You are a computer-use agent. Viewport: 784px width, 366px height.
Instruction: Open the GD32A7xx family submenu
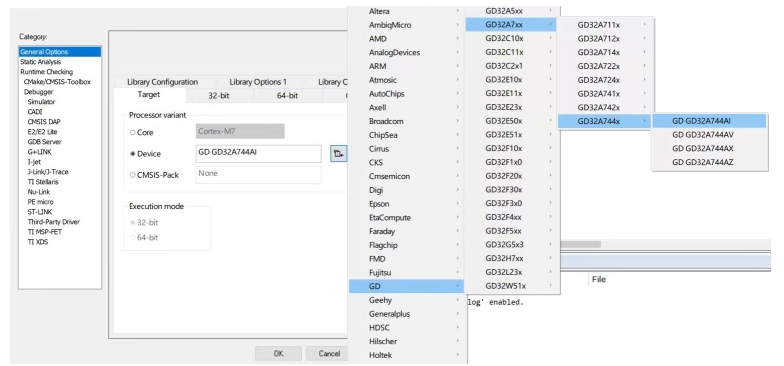pyautogui.click(x=511, y=24)
